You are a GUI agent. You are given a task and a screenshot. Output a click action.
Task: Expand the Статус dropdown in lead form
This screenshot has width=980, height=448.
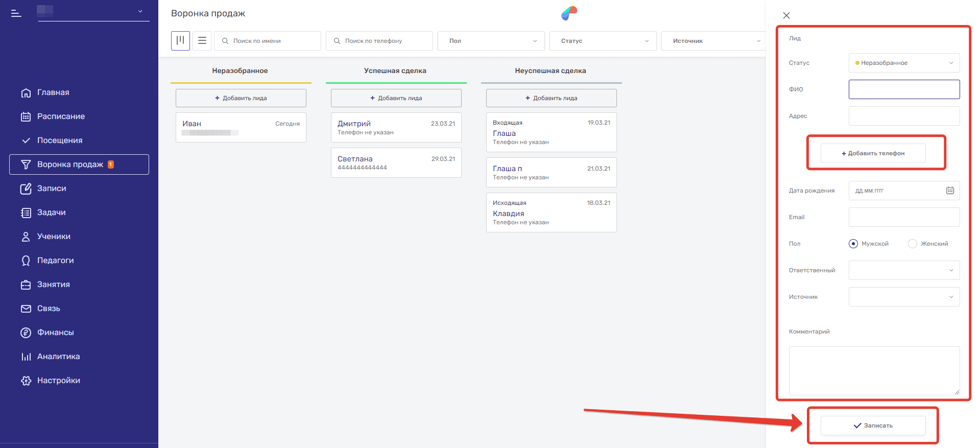pyautogui.click(x=904, y=63)
